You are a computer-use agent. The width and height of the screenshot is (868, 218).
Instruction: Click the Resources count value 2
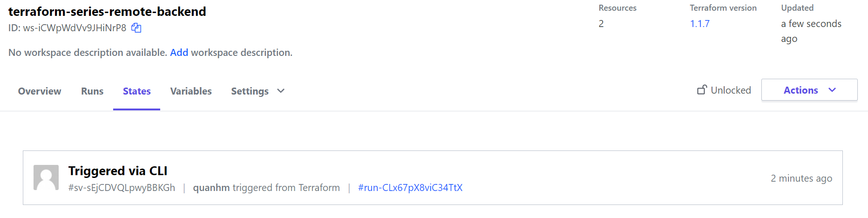click(x=601, y=24)
